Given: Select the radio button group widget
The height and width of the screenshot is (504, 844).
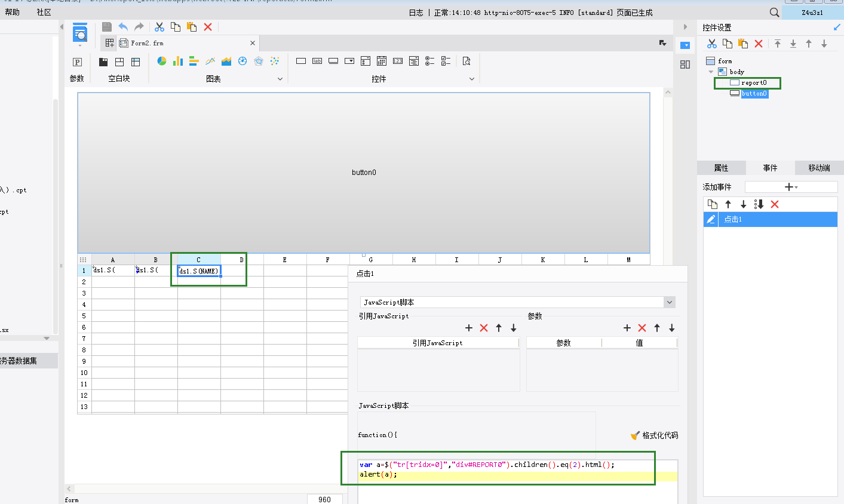Looking at the screenshot, I should (x=430, y=61).
